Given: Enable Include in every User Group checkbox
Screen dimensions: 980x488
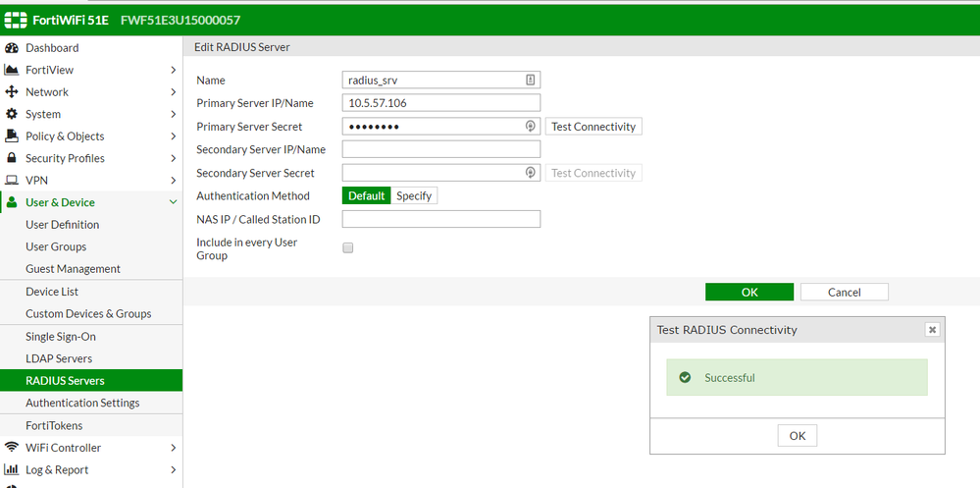Looking at the screenshot, I should pyautogui.click(x=348, y=247).
